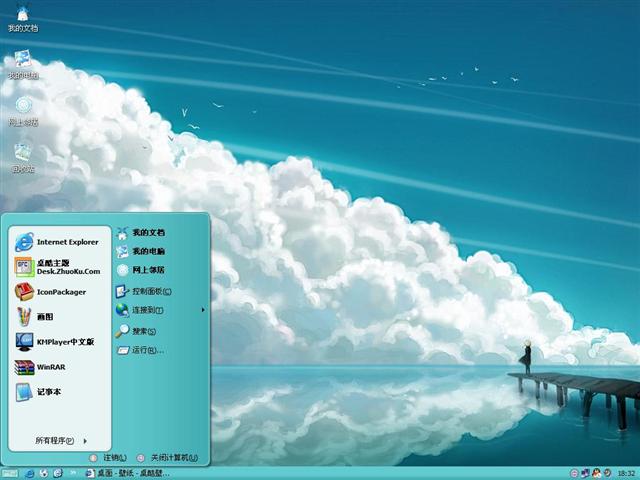Click the network computers tray icon
Image resolution: width=640 pixels, height=480 pixels.
click(585, 473)
